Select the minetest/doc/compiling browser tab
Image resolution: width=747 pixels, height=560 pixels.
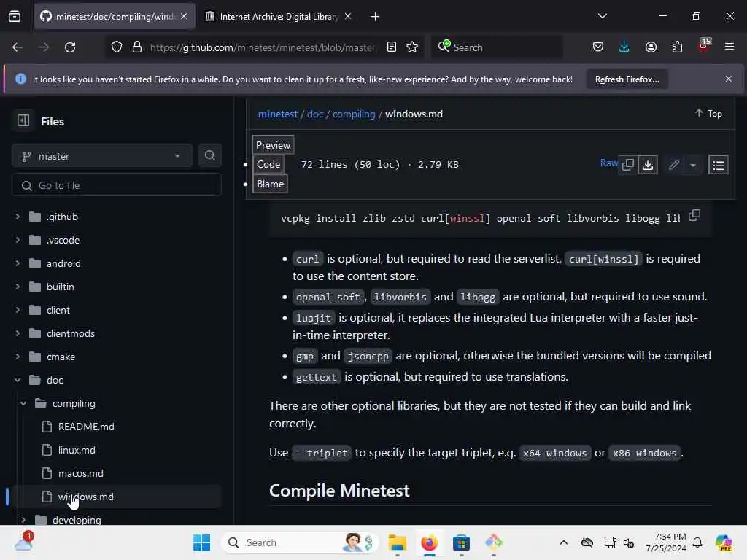coord(115,17)
